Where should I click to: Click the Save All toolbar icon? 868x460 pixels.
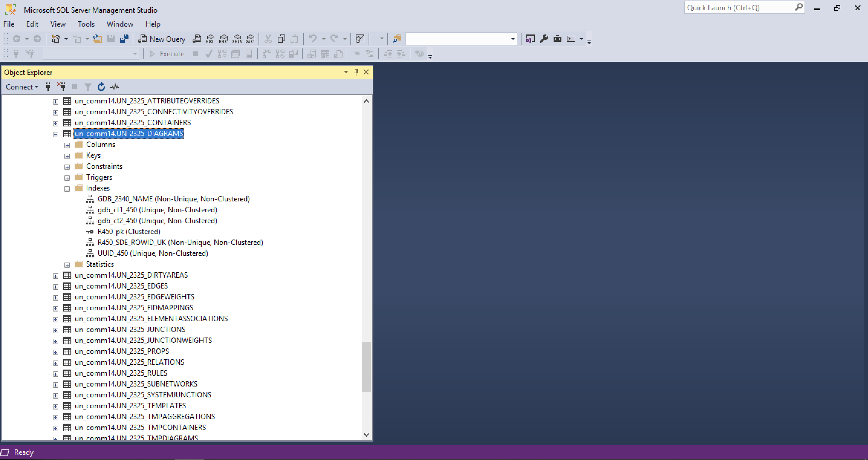[x=124, y=39]
